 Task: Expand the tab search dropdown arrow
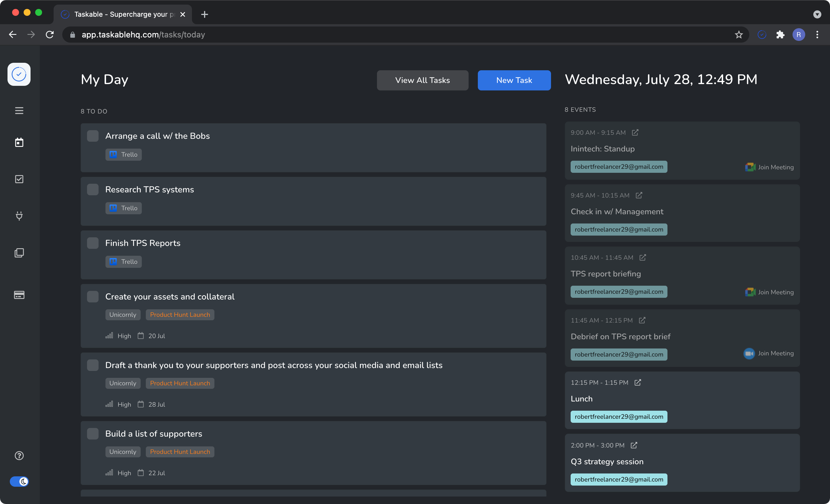click(x=817, y=14)
